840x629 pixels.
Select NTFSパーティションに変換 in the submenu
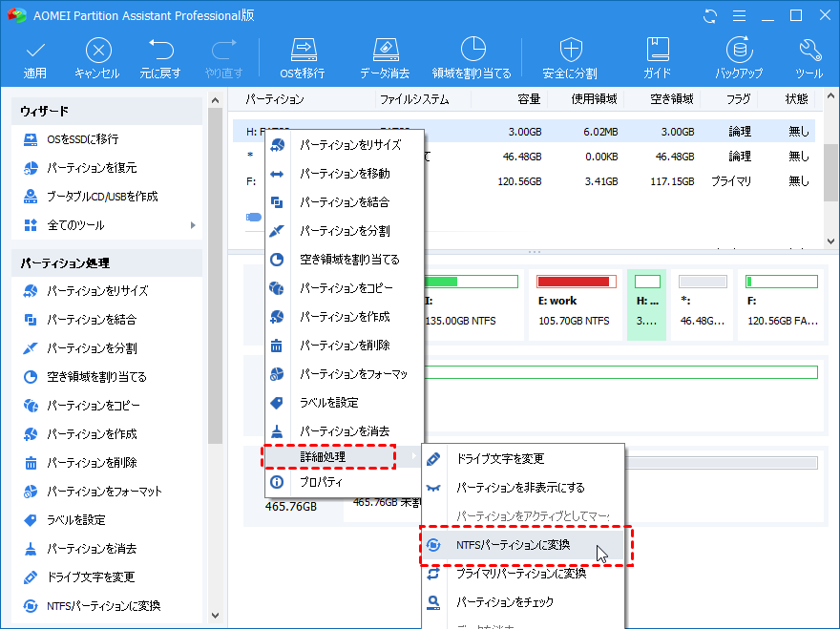[x=523, y=545]
